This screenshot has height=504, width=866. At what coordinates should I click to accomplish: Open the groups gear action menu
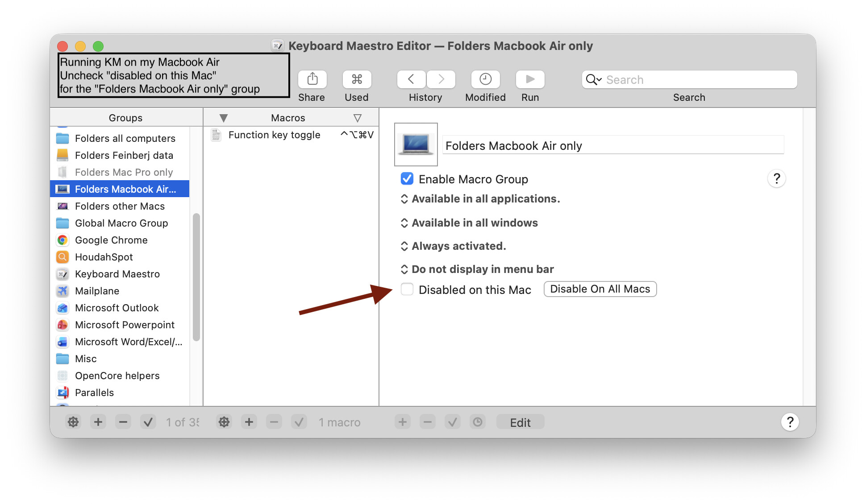[x=73, y=422]
